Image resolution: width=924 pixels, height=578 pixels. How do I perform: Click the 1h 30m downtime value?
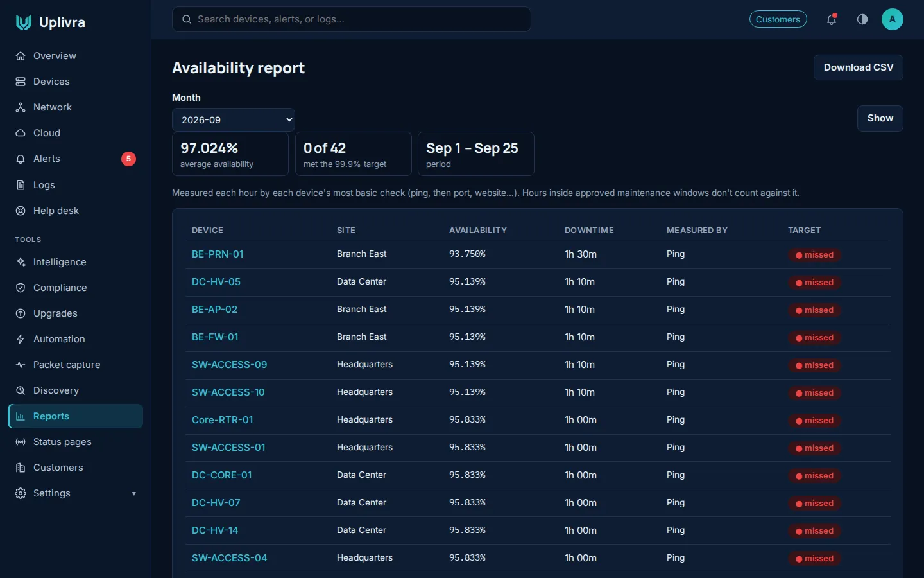[581, 254]
